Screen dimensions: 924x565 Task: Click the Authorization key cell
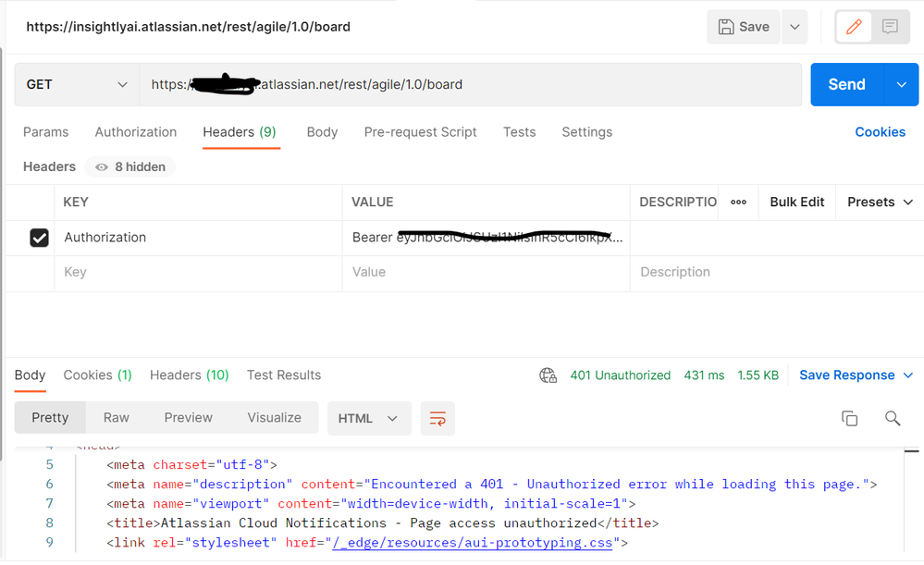198,238
